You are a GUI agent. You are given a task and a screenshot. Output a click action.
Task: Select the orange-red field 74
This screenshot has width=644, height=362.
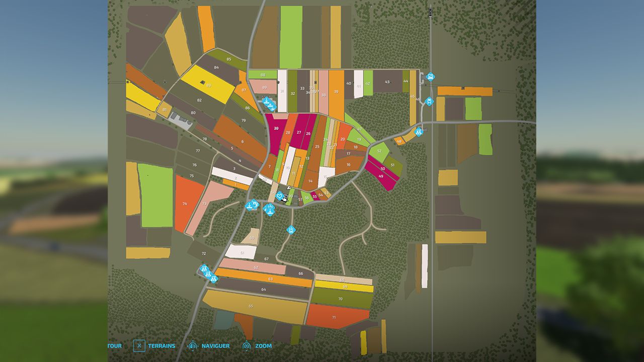(189, 204)
